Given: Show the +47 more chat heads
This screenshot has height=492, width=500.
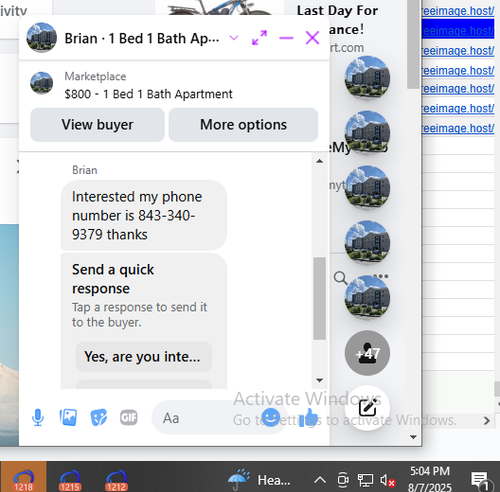Looking at the screenshot, I should (367, 353).
